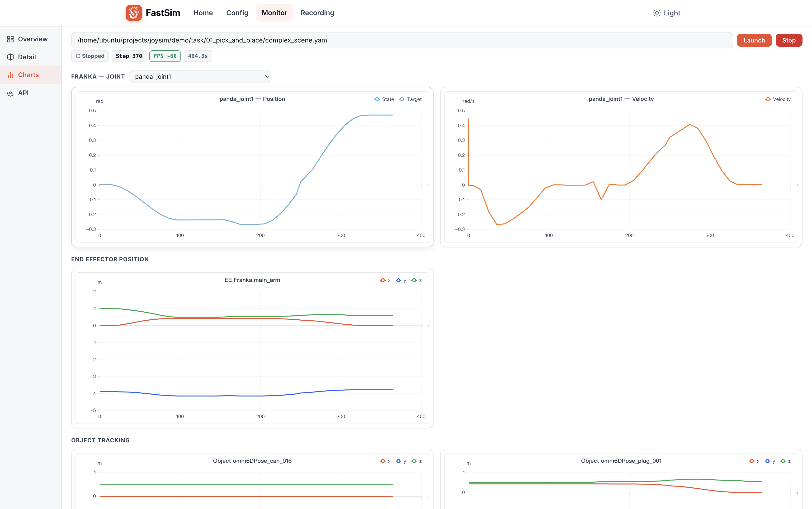The height and width of the screenshot is (509, 812).
Task: Open the panda_joint1 joint dropdown
Action: 200,77
